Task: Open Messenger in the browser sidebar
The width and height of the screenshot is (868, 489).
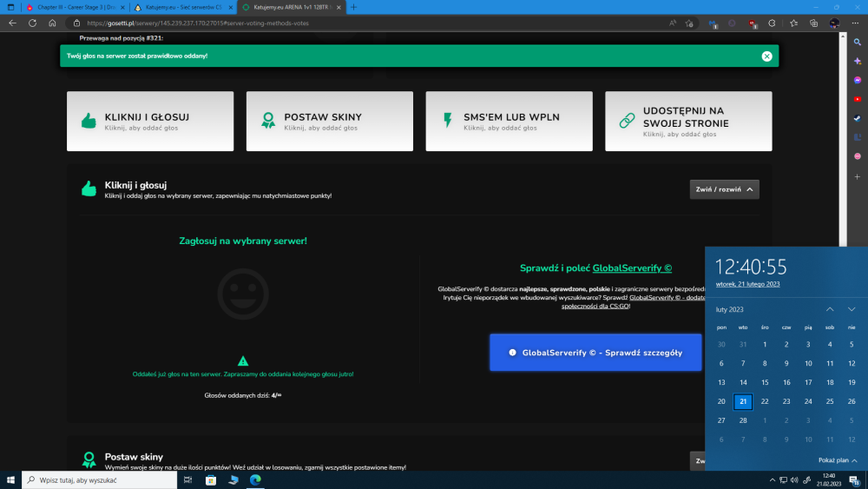Action: (x=857, y=80)
